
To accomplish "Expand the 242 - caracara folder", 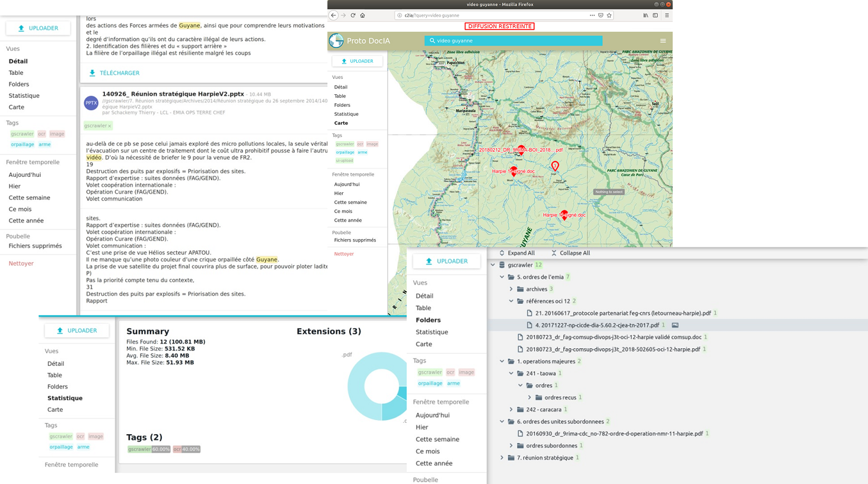I will point(511,410).
